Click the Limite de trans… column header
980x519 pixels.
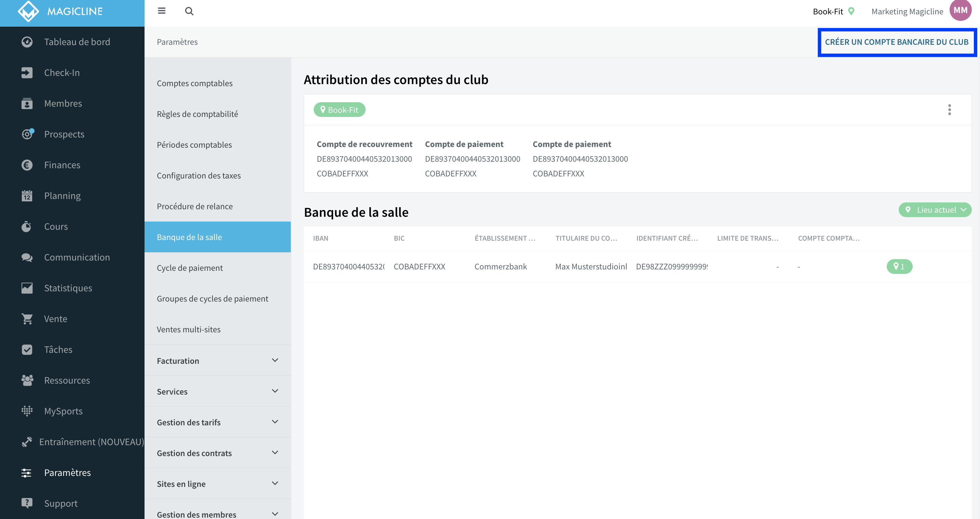click(x=748, y=238)
